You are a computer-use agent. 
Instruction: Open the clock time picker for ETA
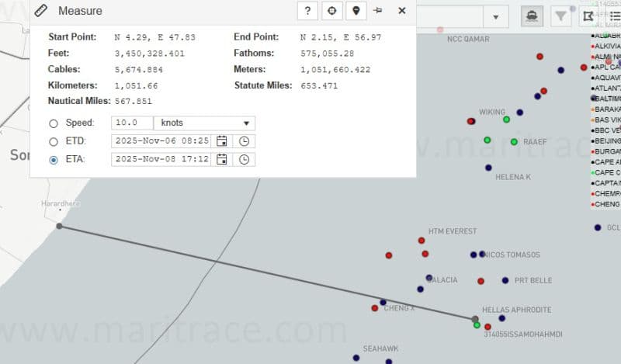[x=244, y=160]
